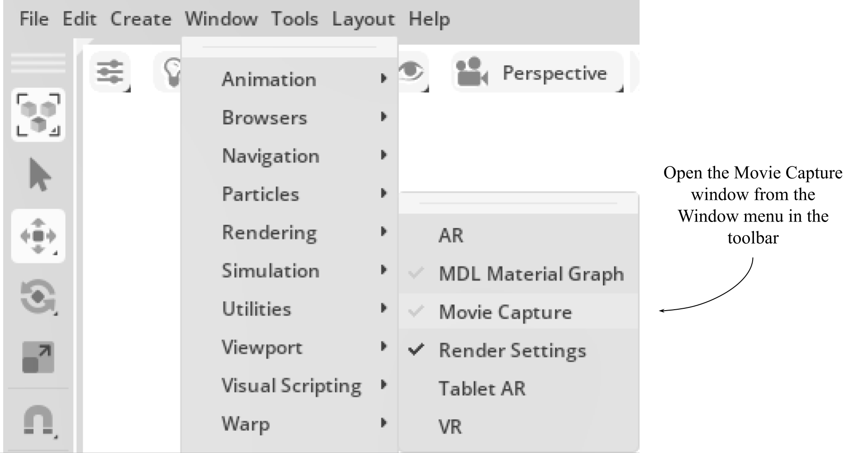Screen dimensions: 868x453
Task: Expand the Visual Scripting submenu
Action: pos(291,385)
